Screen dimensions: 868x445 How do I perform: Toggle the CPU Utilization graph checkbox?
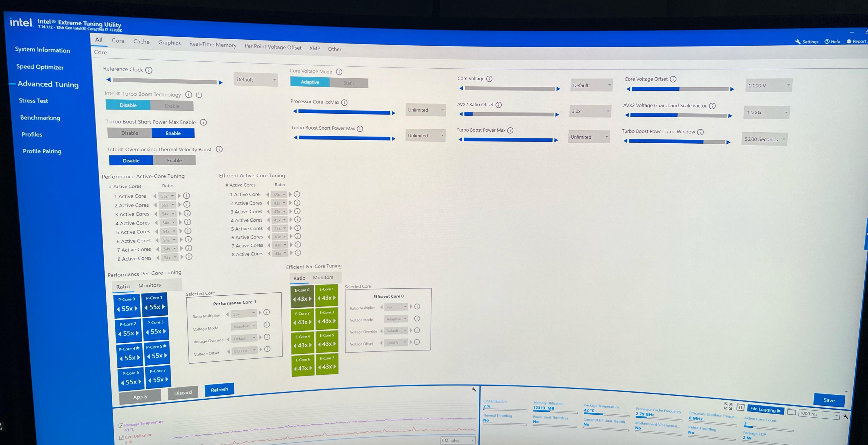[x=122, y=438]
